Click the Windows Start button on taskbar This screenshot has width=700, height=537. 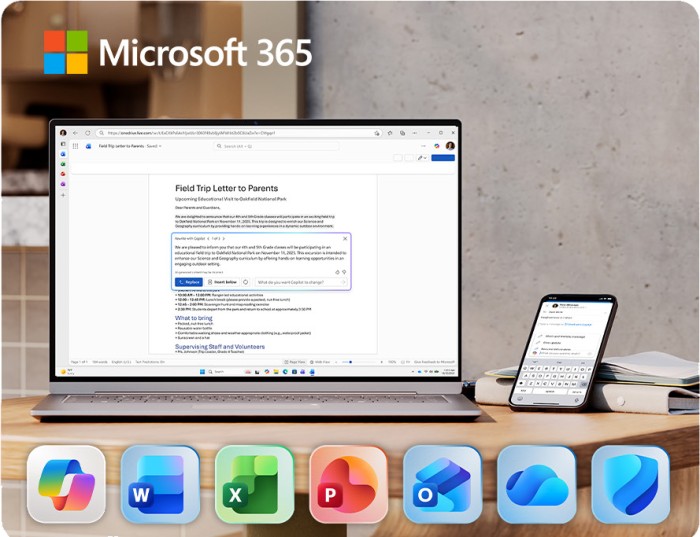201,371
